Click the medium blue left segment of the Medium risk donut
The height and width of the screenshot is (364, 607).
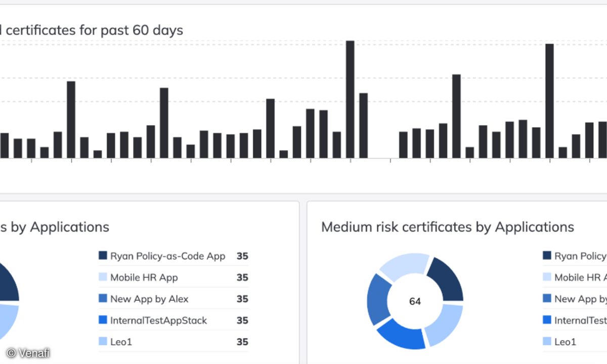coord(378,299)
